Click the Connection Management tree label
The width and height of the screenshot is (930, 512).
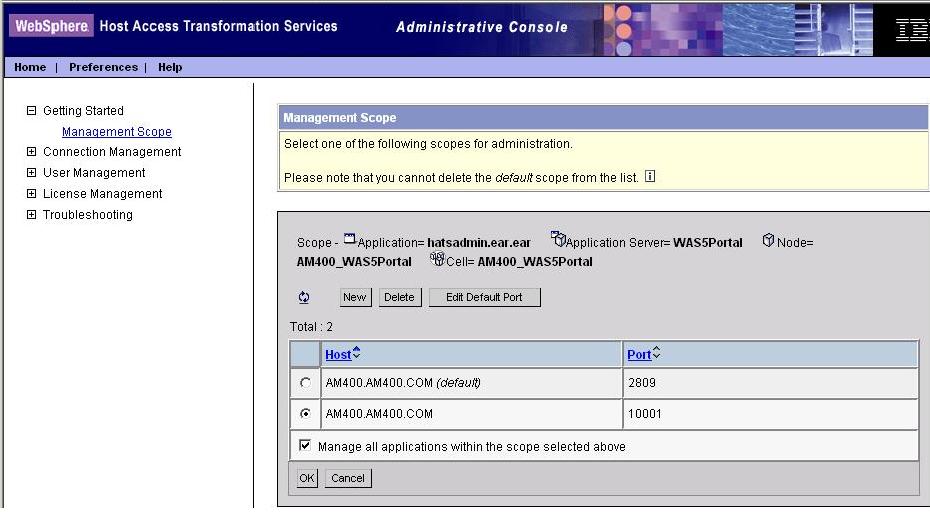point(112,152)
